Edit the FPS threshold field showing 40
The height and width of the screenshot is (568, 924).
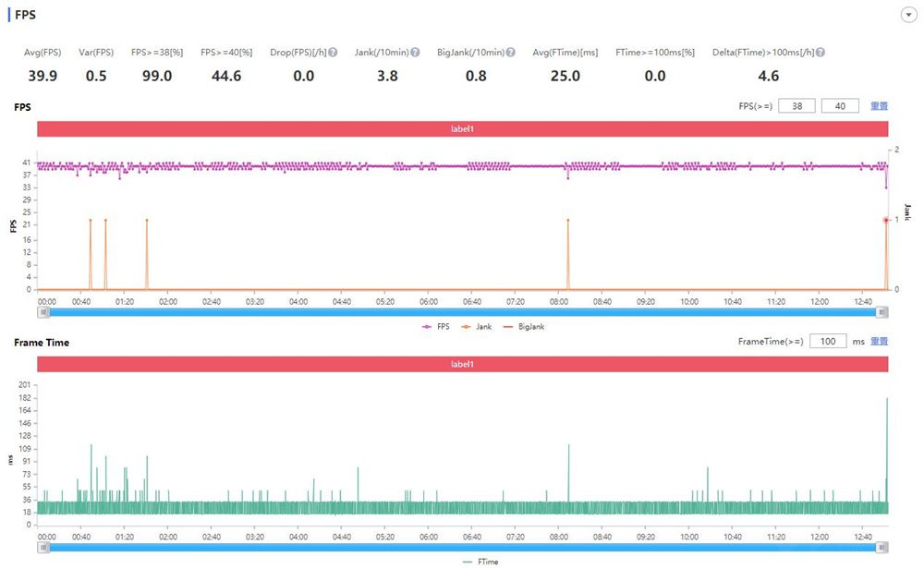[840, 106]
